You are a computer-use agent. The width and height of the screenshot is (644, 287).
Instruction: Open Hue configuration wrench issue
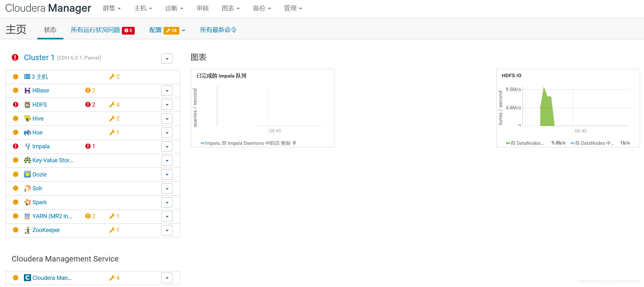[x=114, y=133]
